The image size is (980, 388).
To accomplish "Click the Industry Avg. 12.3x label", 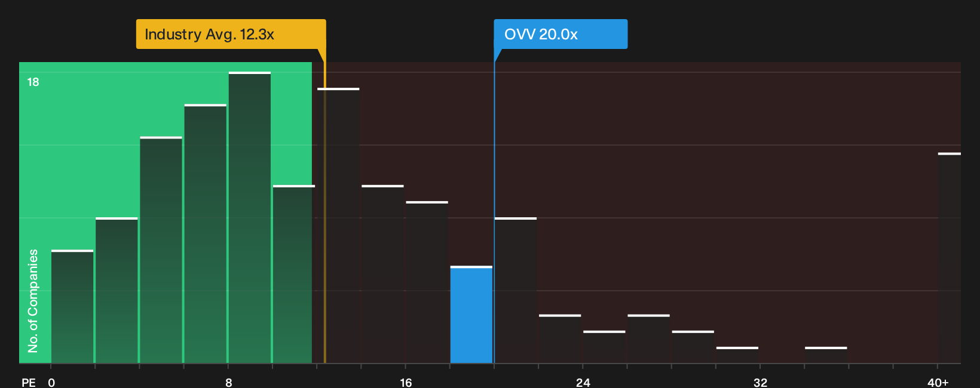I will click(231, 34).
